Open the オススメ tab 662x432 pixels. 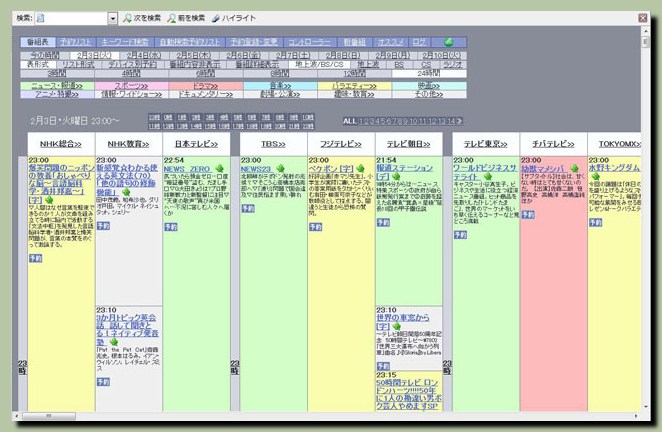click(390, 42)
